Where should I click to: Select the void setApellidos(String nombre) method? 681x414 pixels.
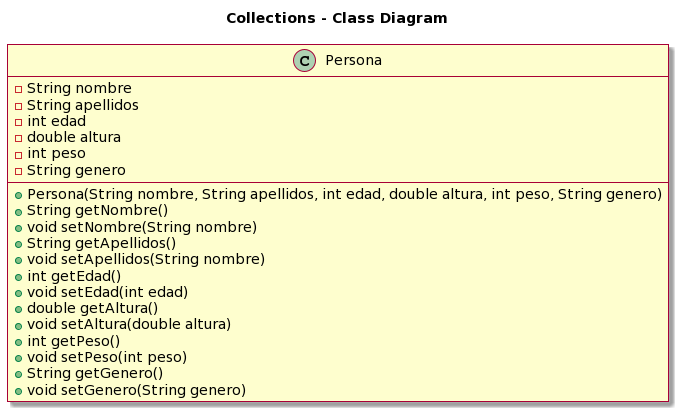pyautogui.click(x=145, y=260)
